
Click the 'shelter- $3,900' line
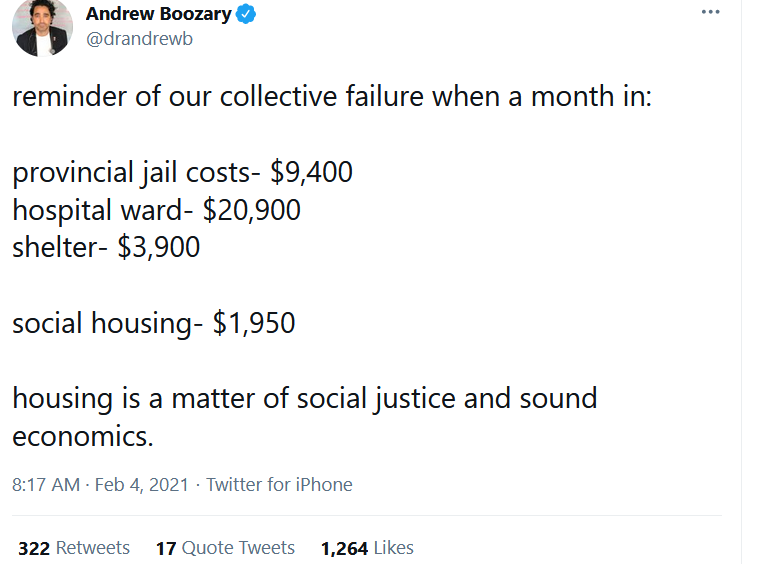pyautogui.click(x=106, y=247)
